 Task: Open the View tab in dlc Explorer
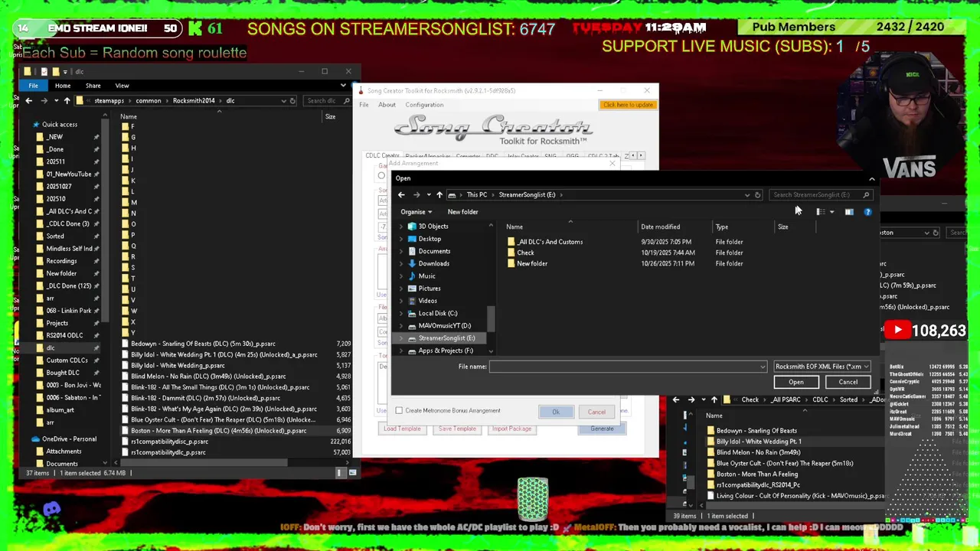[x=122, y=86]
